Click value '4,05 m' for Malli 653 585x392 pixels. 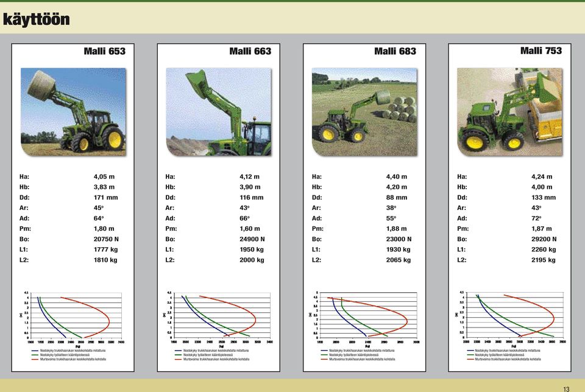tap(104, 177)
